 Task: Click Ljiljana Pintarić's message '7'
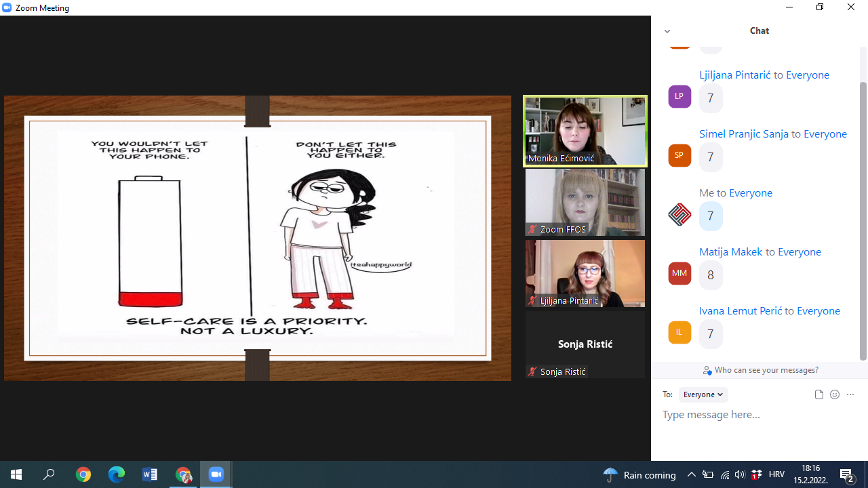coord(711,98)
